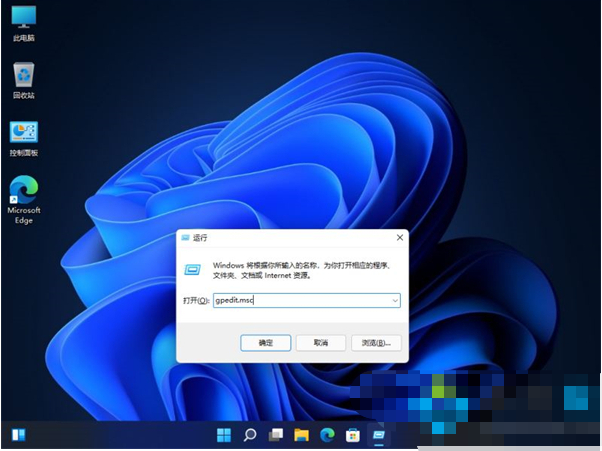Viewport: 602px width, 451px height.
Task: Click the Windows Start button in taskbar
Action: 223,435
